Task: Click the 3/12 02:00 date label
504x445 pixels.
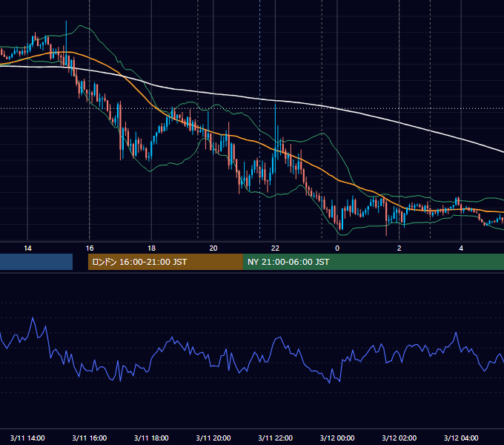Action: pyautogui.click(x=399, y=438)
